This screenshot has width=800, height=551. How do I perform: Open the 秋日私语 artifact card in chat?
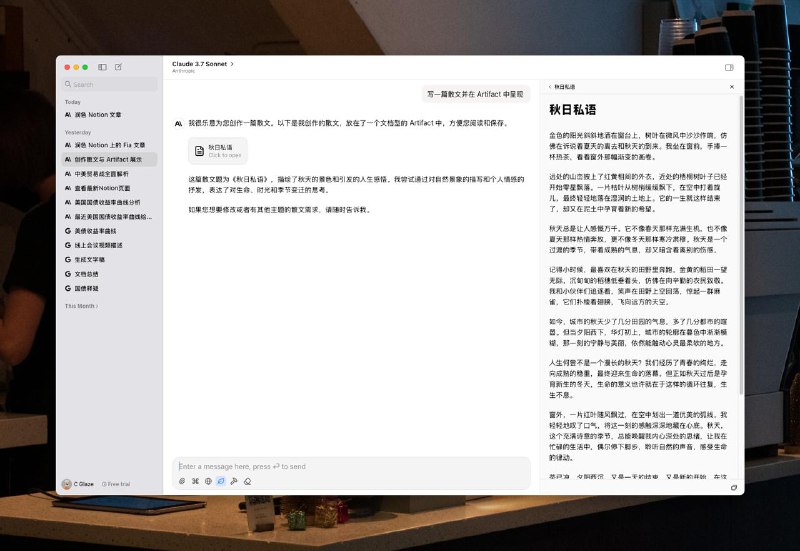click(x=218, y=150)
